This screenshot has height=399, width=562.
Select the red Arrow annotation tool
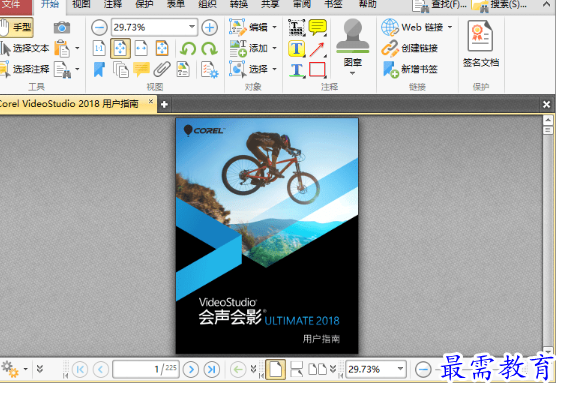(x=318, y=49)
